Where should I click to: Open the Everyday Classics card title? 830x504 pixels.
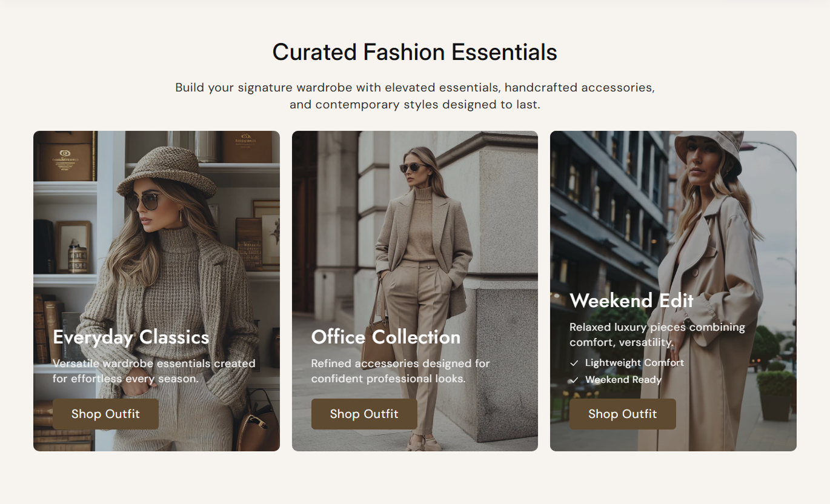131,337
